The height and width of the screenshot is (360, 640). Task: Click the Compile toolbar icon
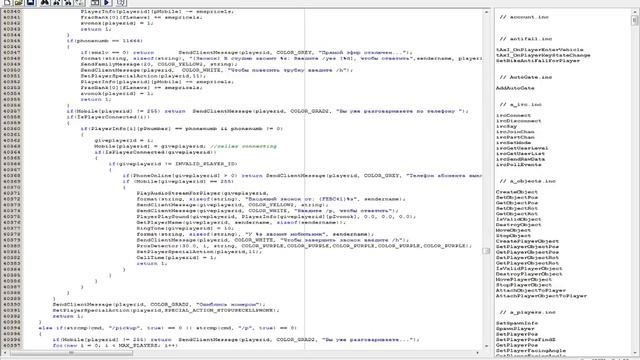click(95, 2)
